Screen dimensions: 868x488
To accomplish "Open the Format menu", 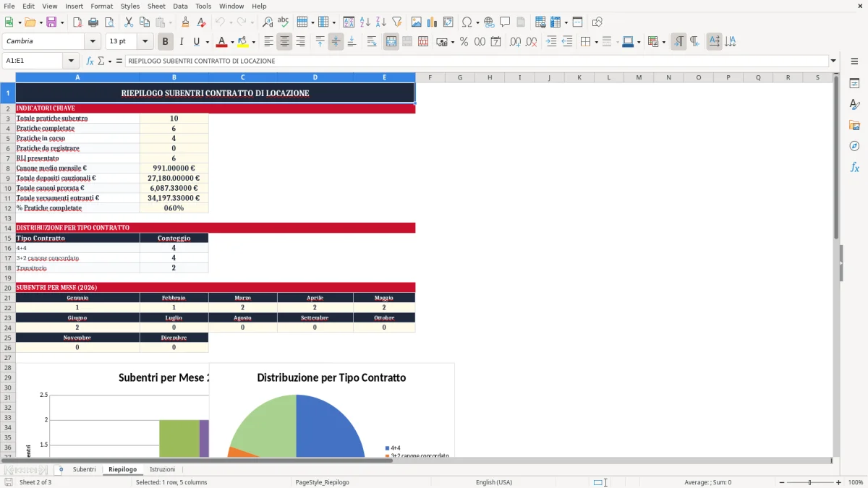I will (102, 6).
